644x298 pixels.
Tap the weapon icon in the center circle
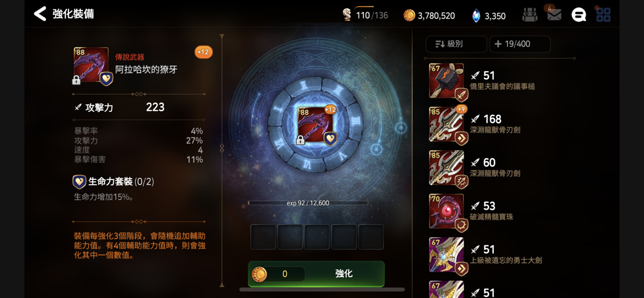316,126
